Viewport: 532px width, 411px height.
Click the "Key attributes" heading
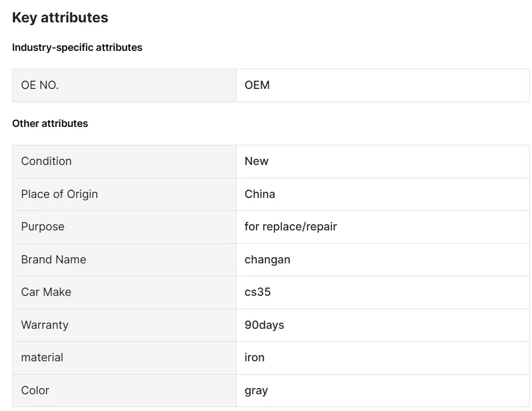(x=60, y=18)
